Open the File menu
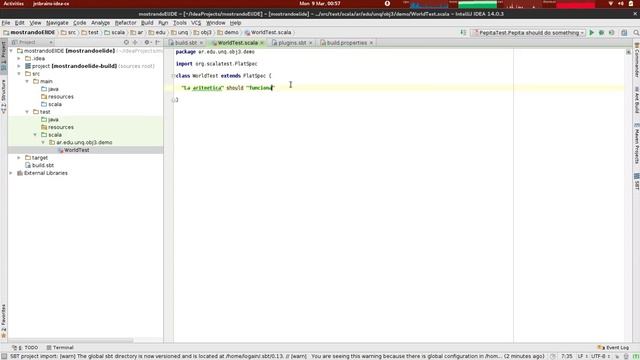Screen dimensions: 640x360 (6, 23)
